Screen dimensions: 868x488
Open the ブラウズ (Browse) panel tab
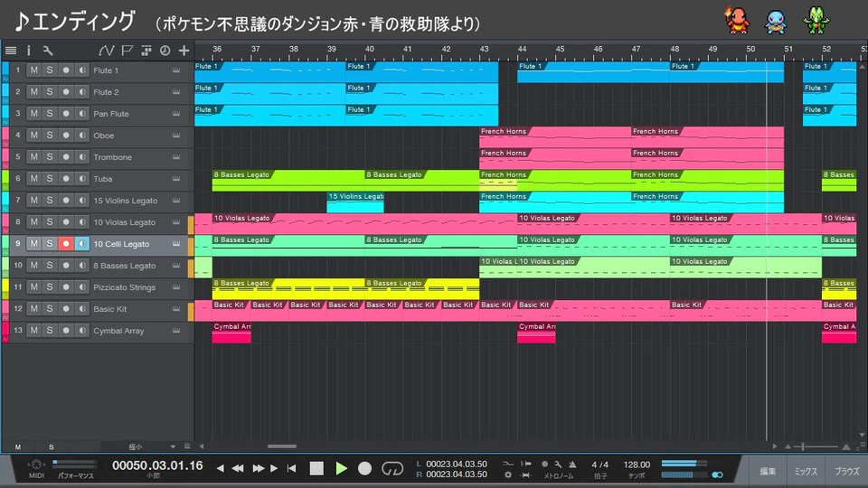[846, 471]
